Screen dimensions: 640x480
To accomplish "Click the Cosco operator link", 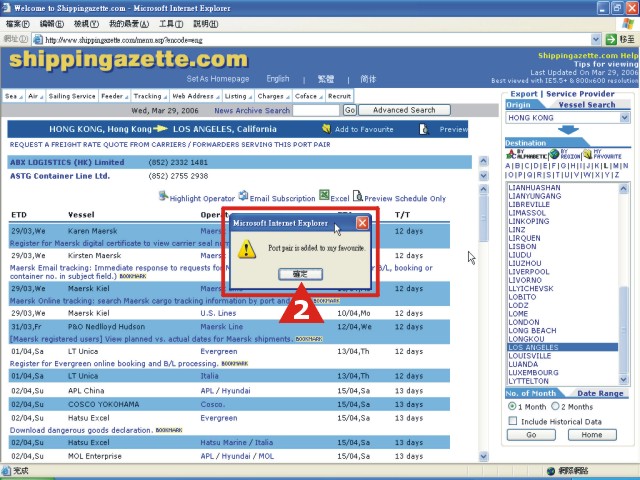I will coord(212,404).
